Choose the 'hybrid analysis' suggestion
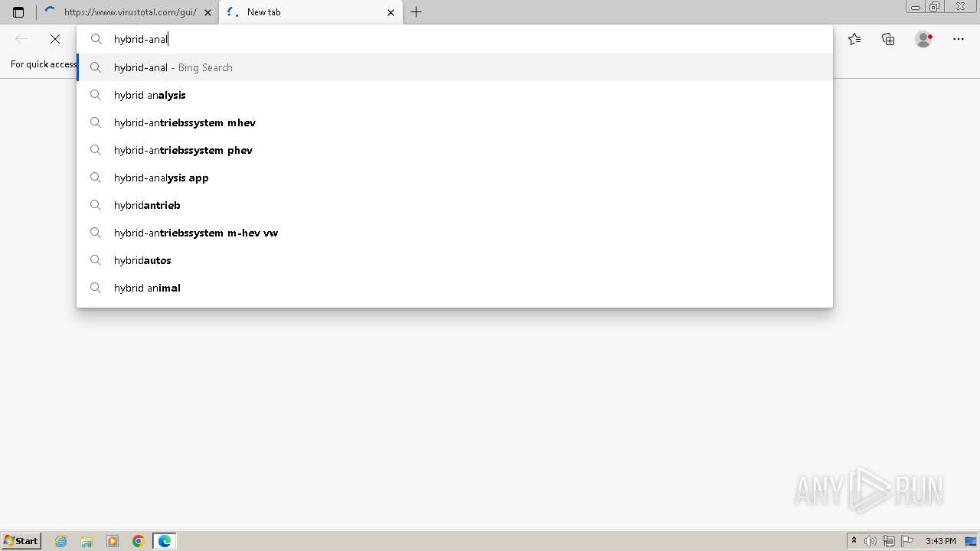This screenshot has height=551, width=980. [x=455, y=95]
